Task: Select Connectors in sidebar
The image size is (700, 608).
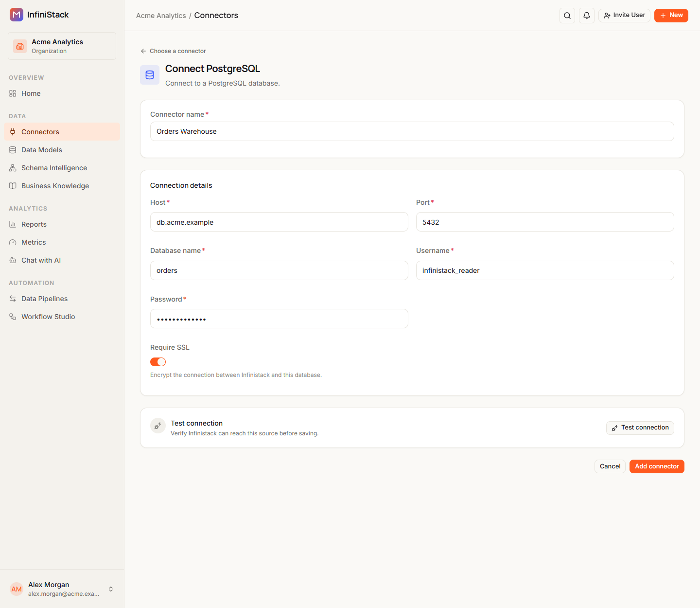Action: pos(62,132)
